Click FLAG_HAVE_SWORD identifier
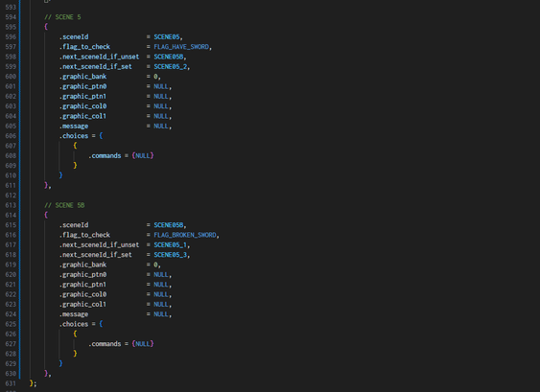 pyautogui.click(x=181, y=47)
